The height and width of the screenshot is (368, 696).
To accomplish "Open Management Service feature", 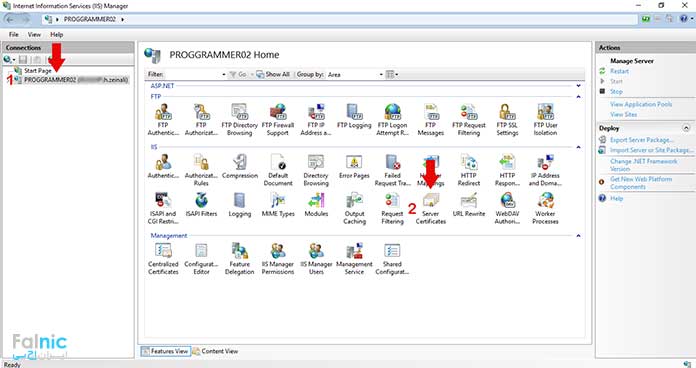I will 354,258.
